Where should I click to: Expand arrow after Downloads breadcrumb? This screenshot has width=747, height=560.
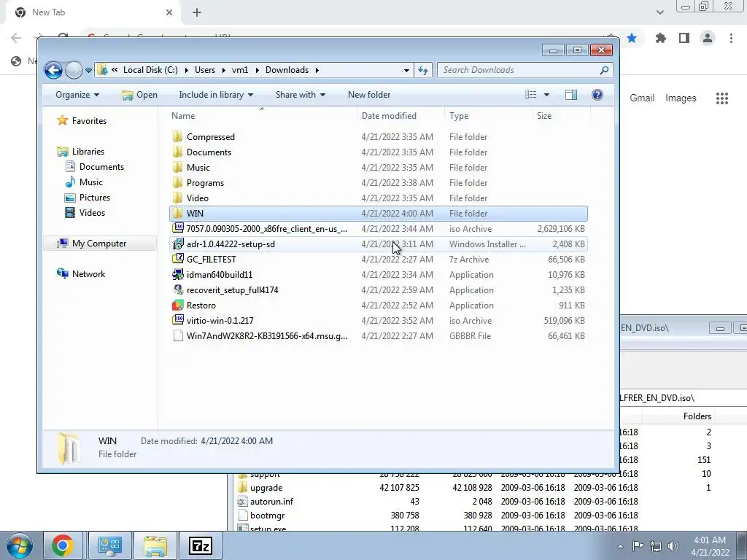[x=317, y=70]
